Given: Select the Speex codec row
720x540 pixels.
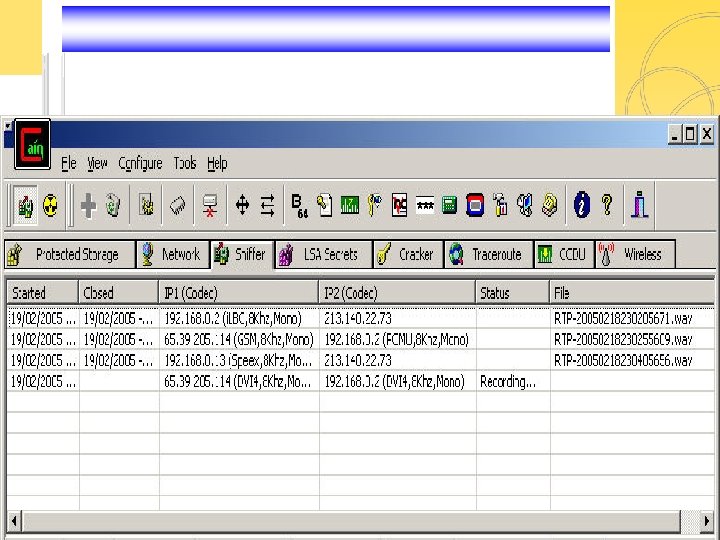Looking at the screenshot, I should pos(360,360).
